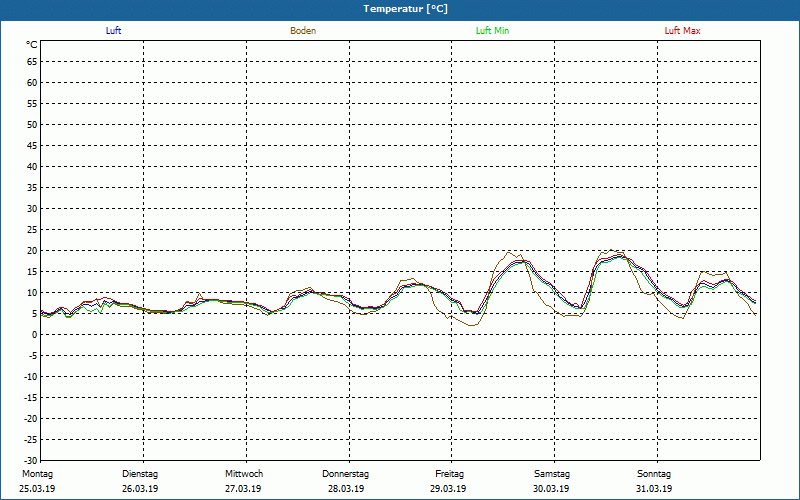Click the 'Samstag' day label
Screen dimensions: 800x500
[552, 474]
